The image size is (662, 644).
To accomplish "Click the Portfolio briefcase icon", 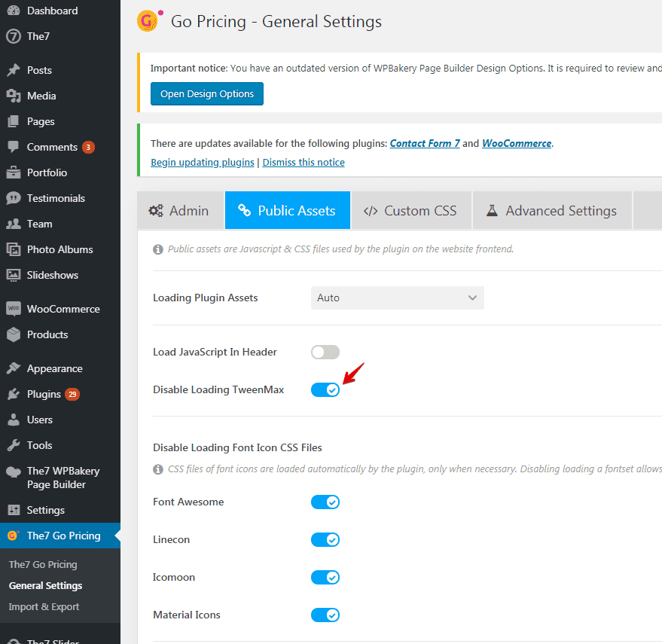I will (14, 172).
